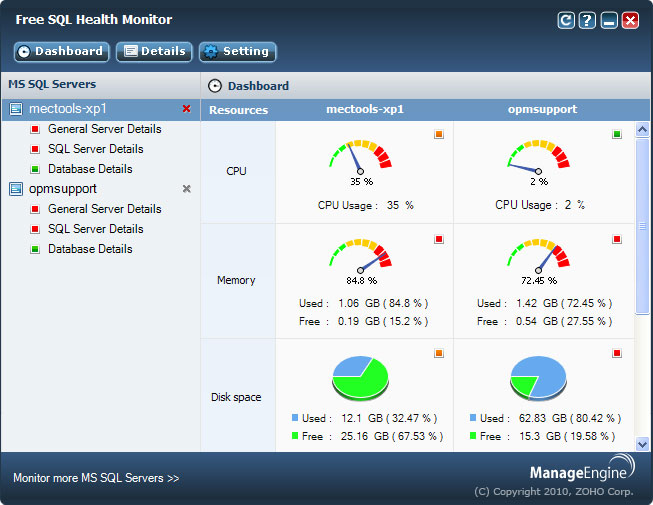Click the 'Free : 0.54 GB ( 27.55 % )' text
This screenshot has width=653, height=505.
click(x=544, y=321)
